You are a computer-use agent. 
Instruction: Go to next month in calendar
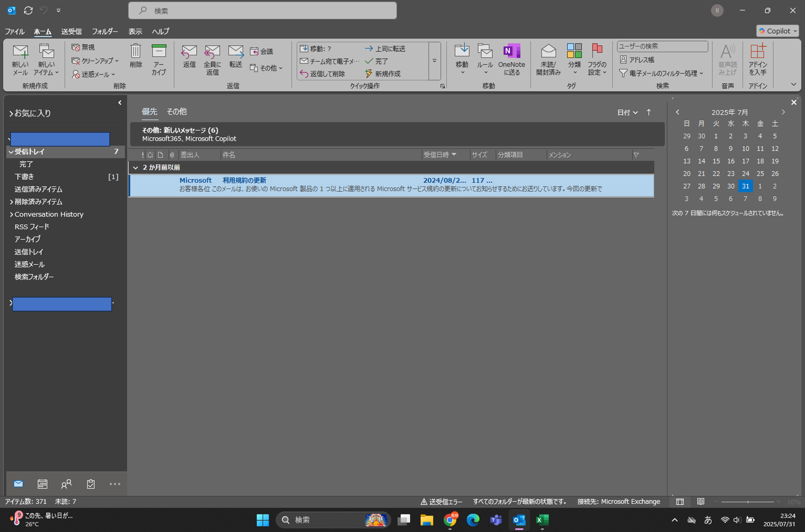tap(783, 112)
